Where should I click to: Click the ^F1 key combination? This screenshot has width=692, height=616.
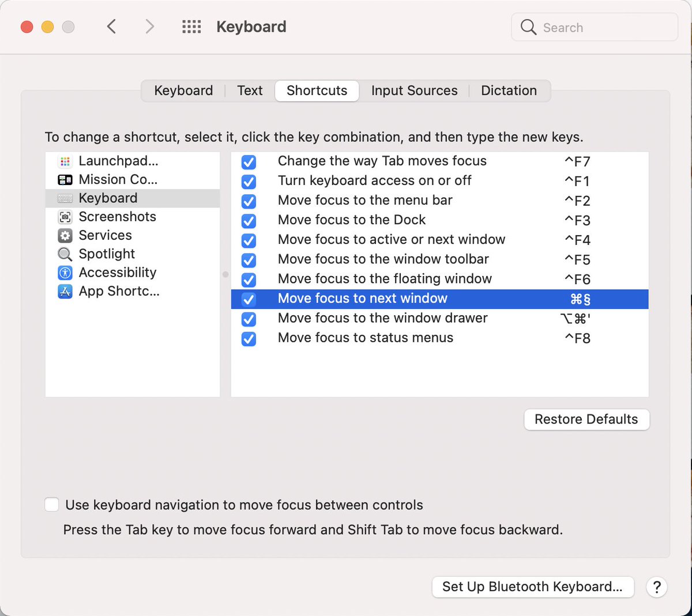tap(577, 182)
